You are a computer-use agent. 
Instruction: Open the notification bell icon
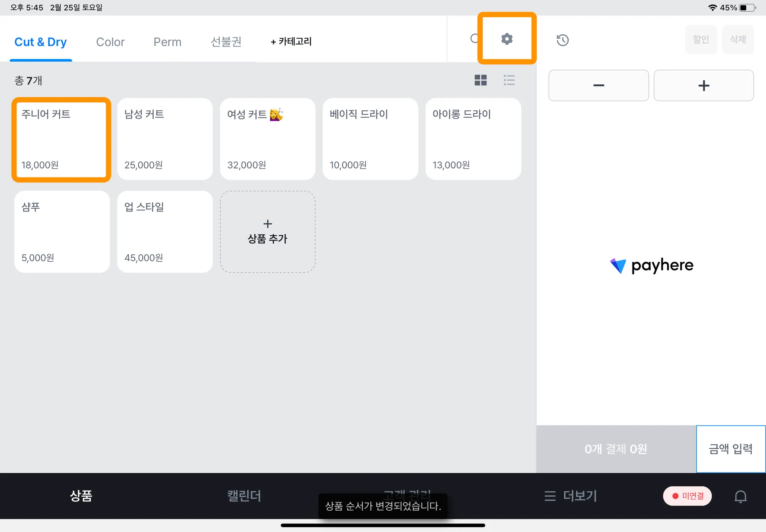click(x=740, y=496)
